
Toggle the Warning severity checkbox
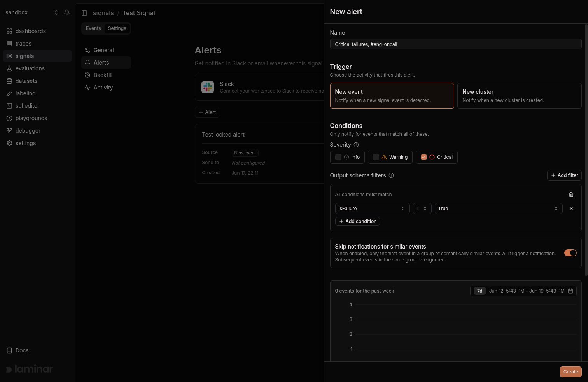click(x=376, y=157)
